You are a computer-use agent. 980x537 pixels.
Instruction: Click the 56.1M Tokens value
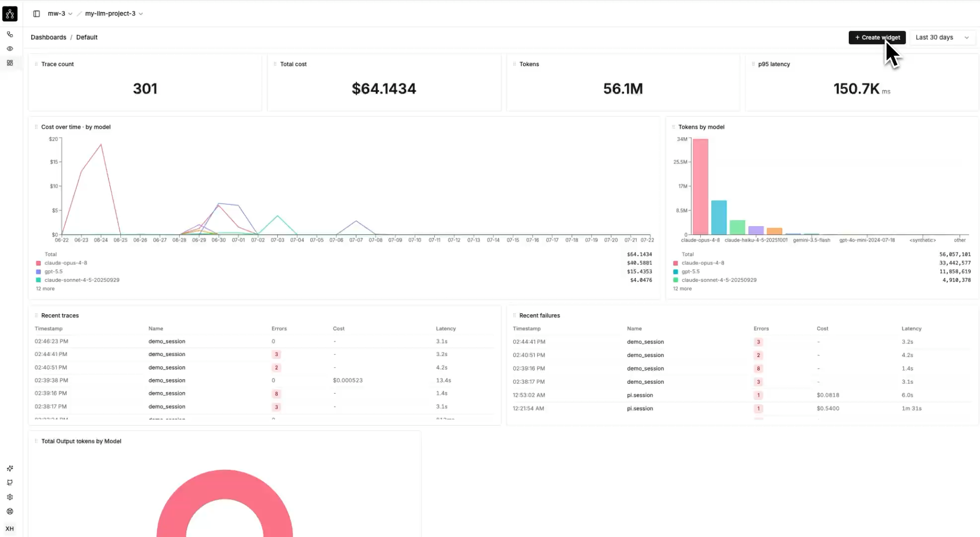pyautogui.click(x=623, y=89)
